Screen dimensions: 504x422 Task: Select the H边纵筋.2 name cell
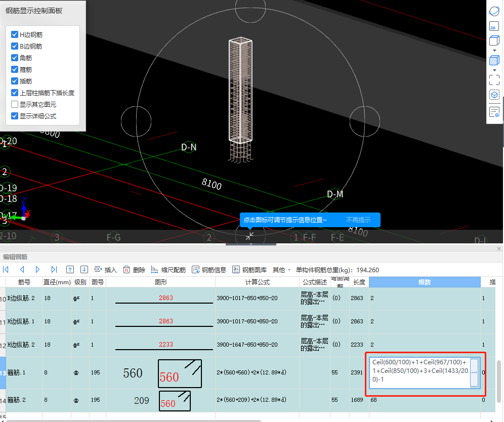(x=24, y=345)
